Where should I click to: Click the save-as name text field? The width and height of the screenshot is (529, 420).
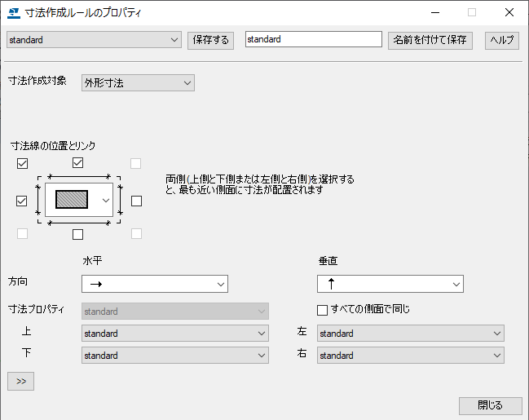(313, 40)
